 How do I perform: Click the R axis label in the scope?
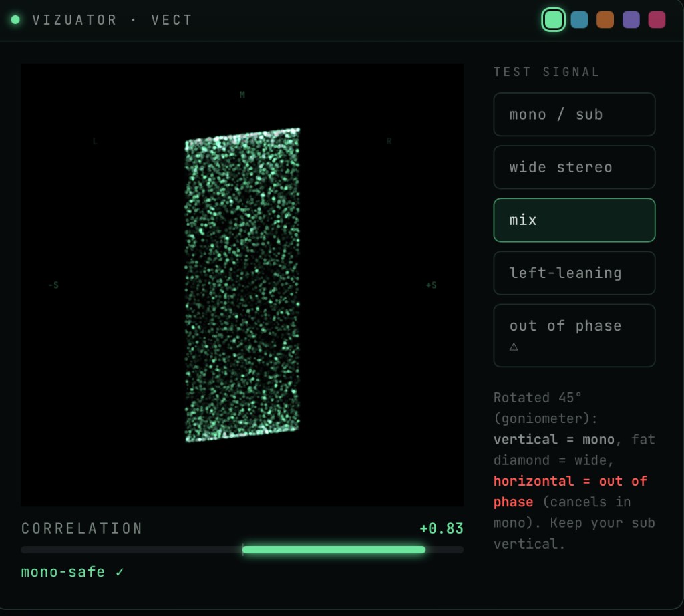[389, 141]
